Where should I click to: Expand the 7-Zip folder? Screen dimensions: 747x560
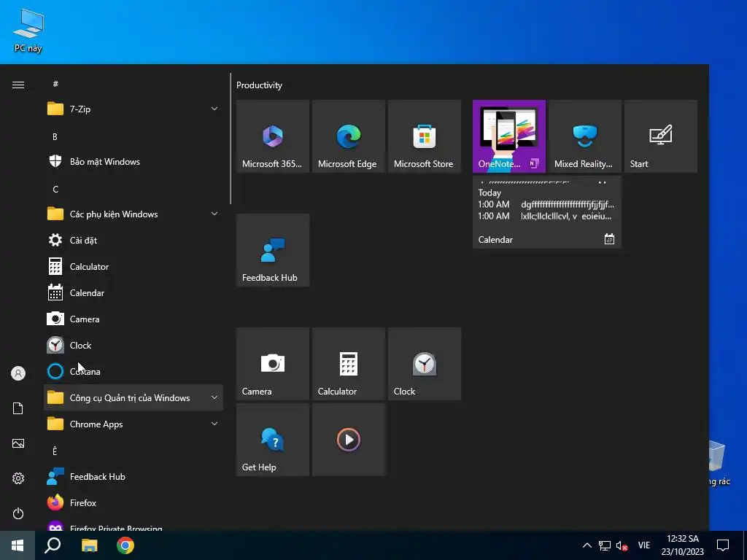133,109
